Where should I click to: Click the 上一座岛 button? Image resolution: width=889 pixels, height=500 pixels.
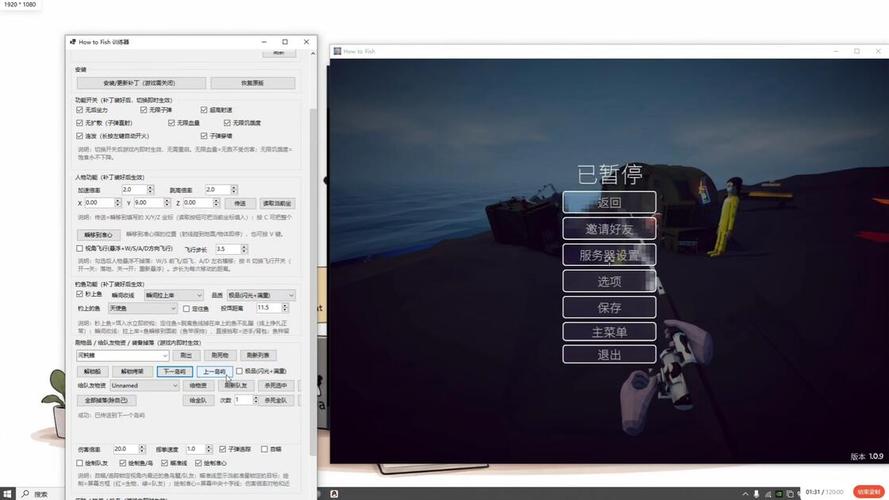click(x=214, y=371)
